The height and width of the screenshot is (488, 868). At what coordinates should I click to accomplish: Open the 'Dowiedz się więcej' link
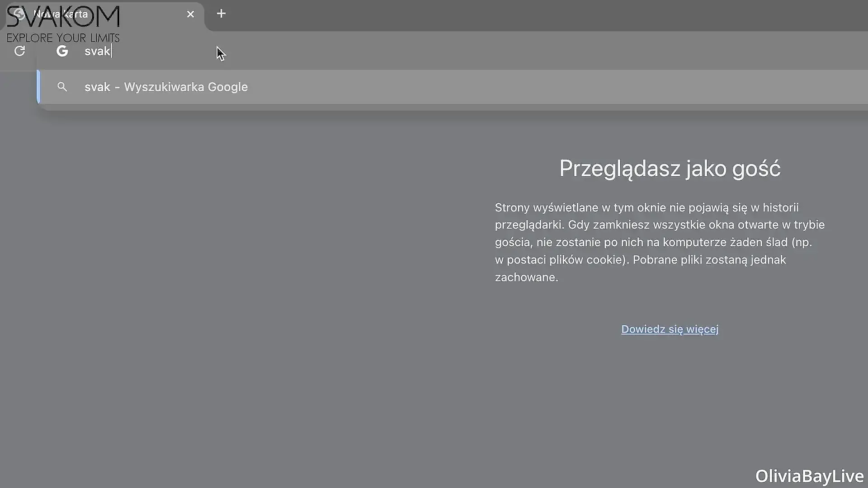(x=670, y=329)
